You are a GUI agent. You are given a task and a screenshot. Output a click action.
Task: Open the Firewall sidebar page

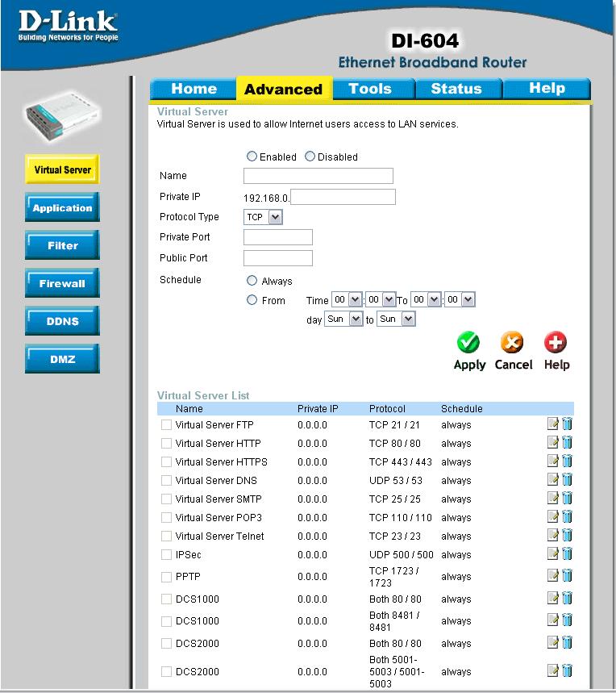pos(62,283)
